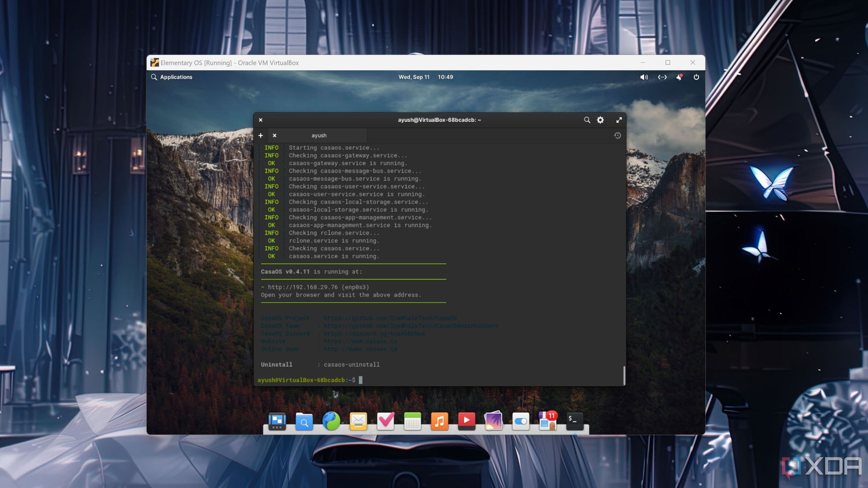Open AppCenter with 11 updates badge
This screenshot has height=488, width=868.
tap(547, 421)
